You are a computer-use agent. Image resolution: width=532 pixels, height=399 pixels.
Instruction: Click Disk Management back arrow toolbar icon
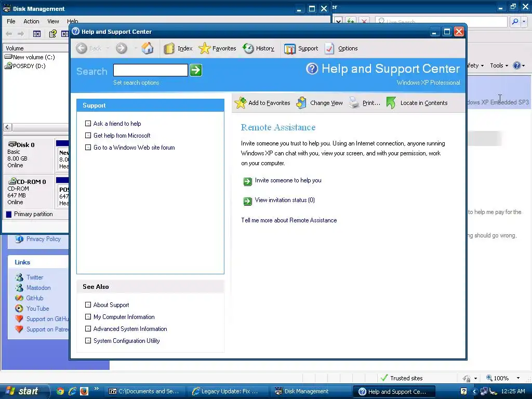coord(9,34)
